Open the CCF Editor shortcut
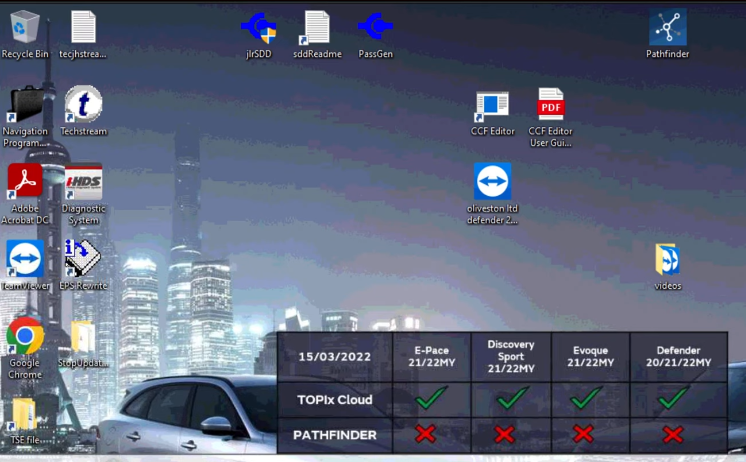Screen dimensions: 746x462 [x=492, y=105]
